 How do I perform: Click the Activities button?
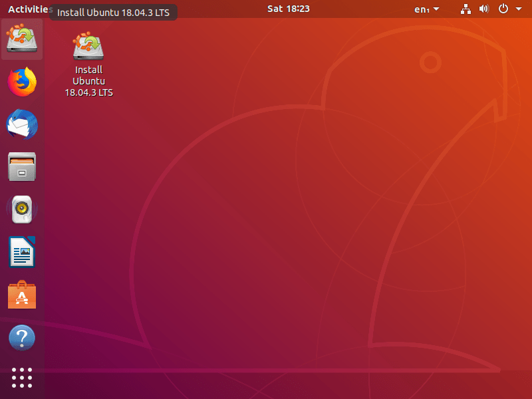[x=30, y=9]
